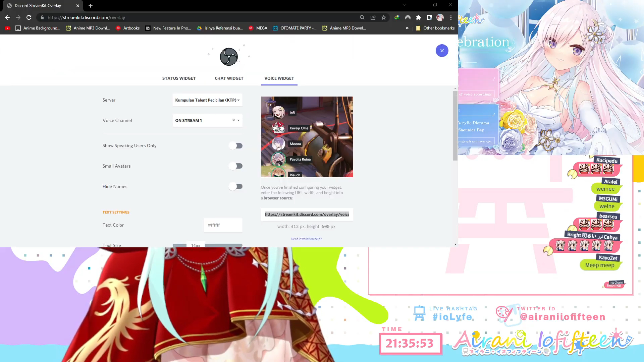
Task: Open a new browser tab
Action: click(x=91, y=6)
